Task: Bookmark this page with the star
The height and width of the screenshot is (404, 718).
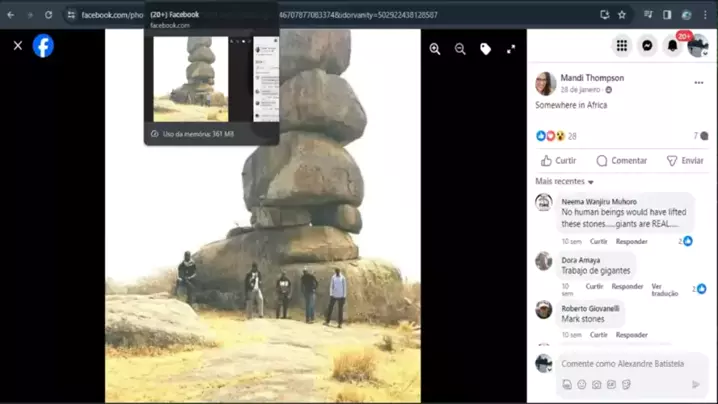Action: pyautogui.click(x=622, y=15)
